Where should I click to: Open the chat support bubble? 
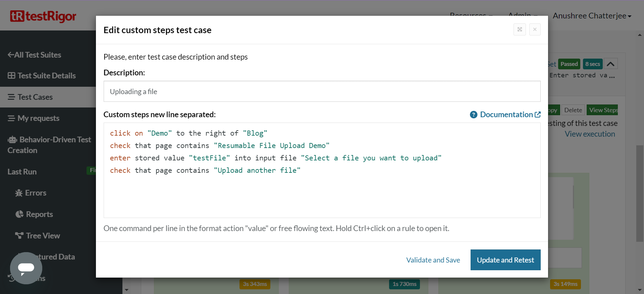(26, 268)
